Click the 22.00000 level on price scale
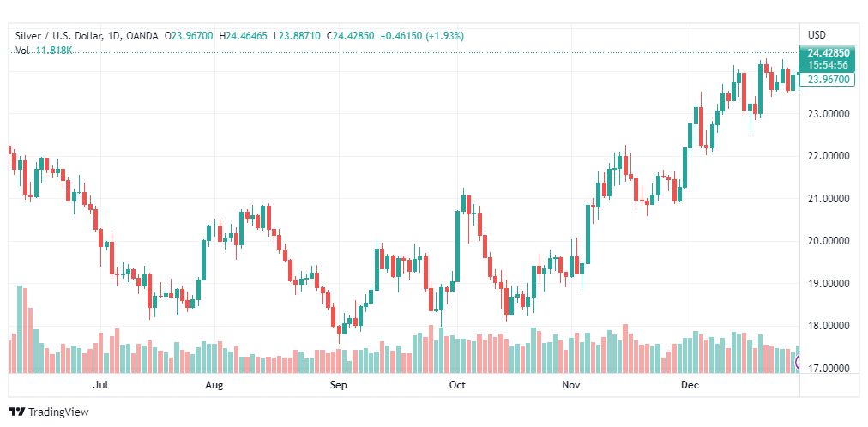 pyautogui.click(x=828, y=156)
